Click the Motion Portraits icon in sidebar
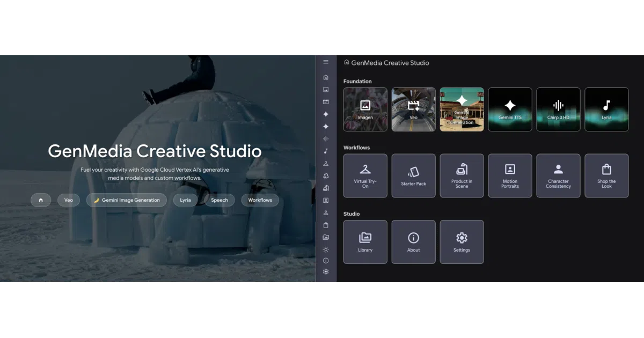The width and height of the screenshot is (644, 338). pos(326,201)
